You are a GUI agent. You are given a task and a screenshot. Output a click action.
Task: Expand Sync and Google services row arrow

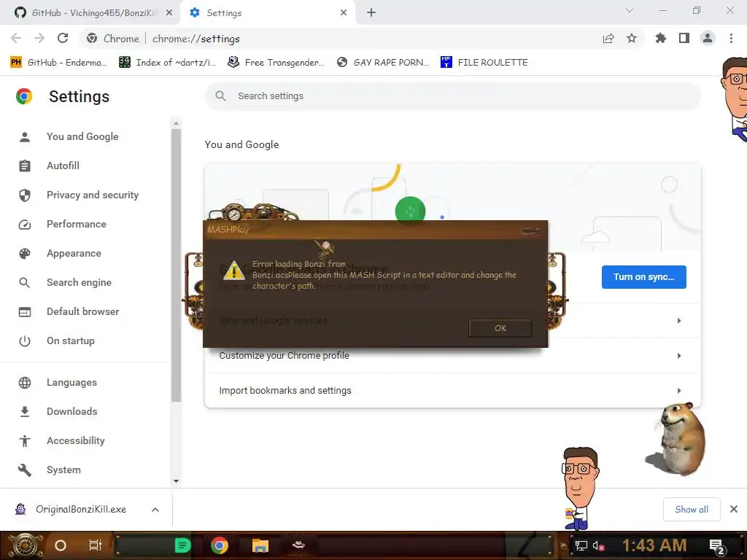pos(679,321)
